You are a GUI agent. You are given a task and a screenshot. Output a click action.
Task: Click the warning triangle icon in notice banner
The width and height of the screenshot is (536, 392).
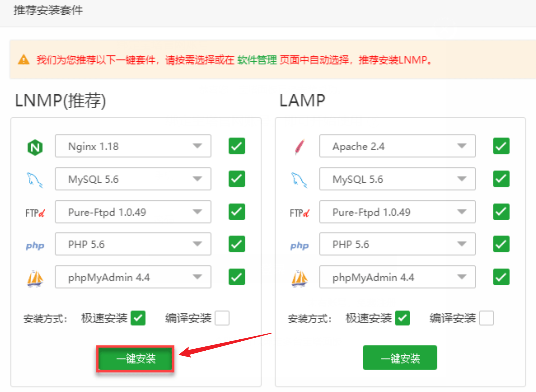tap(24, 60)
